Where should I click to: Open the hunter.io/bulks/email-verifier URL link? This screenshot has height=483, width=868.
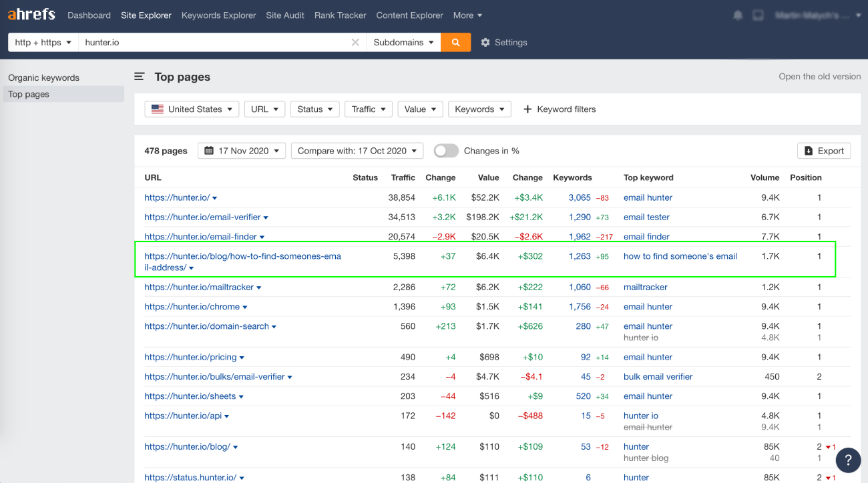click(x=214, y=376)
